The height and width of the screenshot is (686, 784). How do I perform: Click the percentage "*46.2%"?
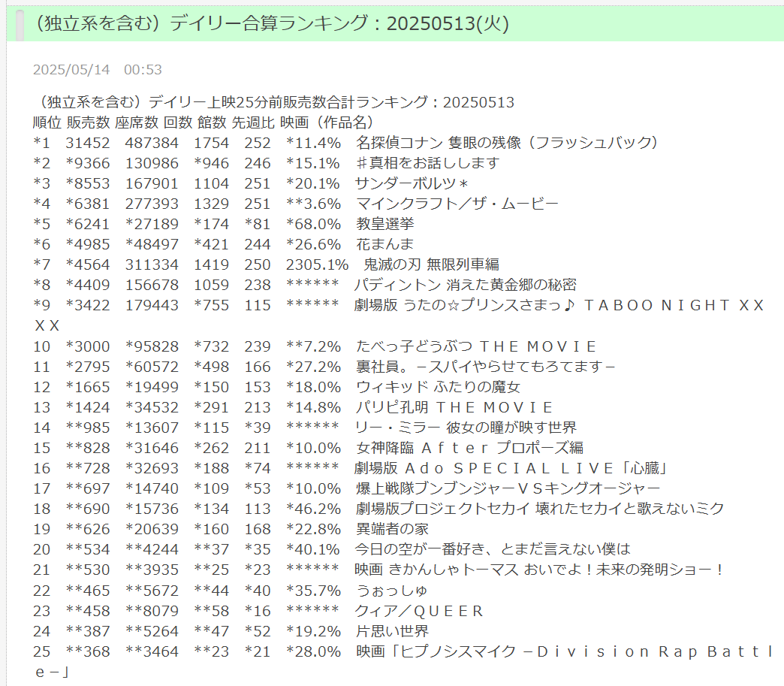[313, 509]
